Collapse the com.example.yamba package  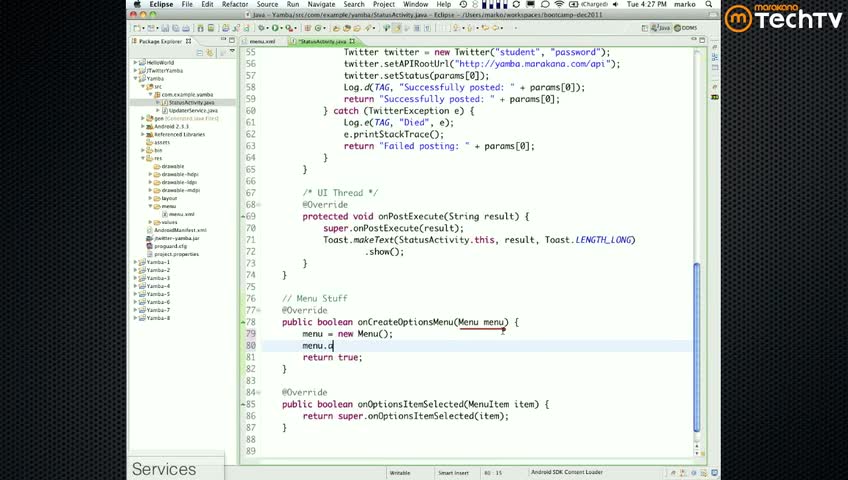[150, 95]
